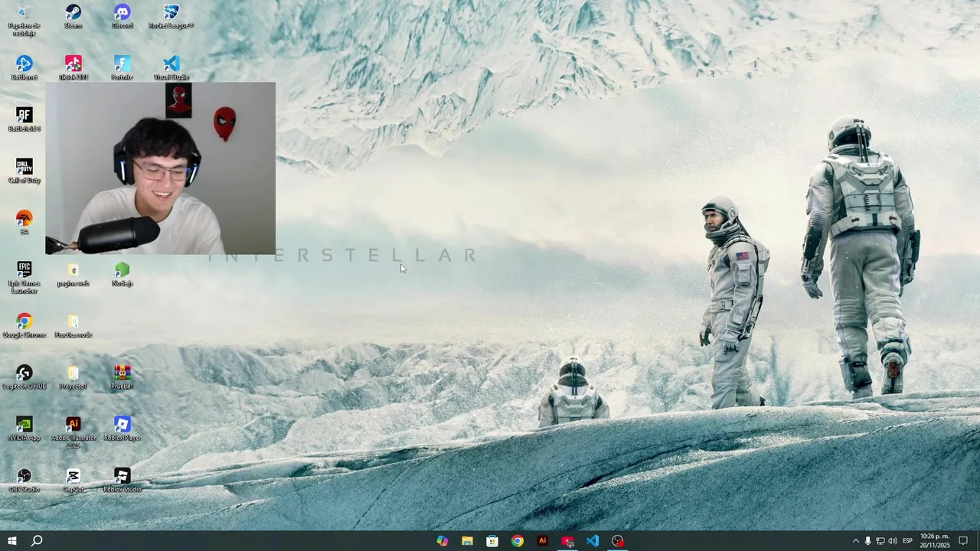The image size is (980, 551).
Task: Select the TikTok LIVE desktop shortcut
Action: tap(73, 68)
